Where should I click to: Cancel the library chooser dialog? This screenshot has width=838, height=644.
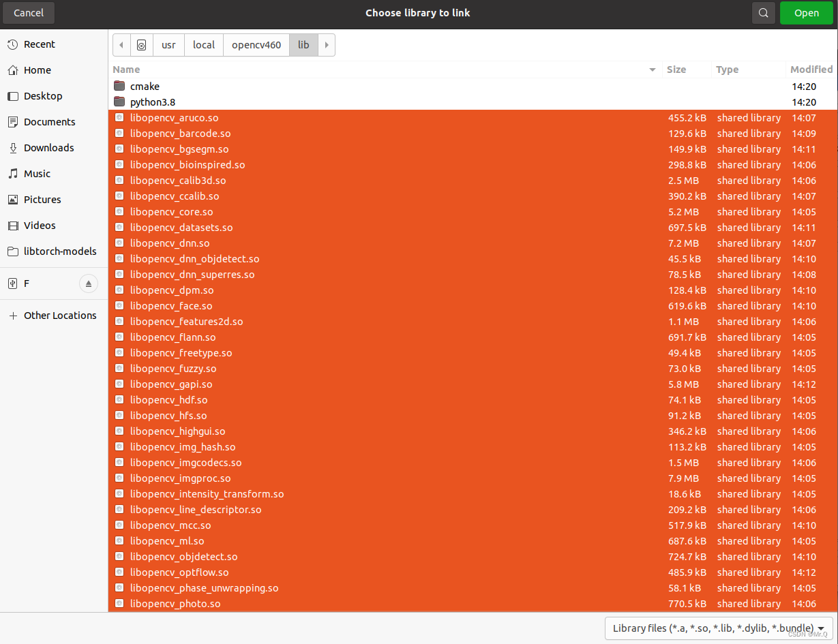(x=29, y=13)
